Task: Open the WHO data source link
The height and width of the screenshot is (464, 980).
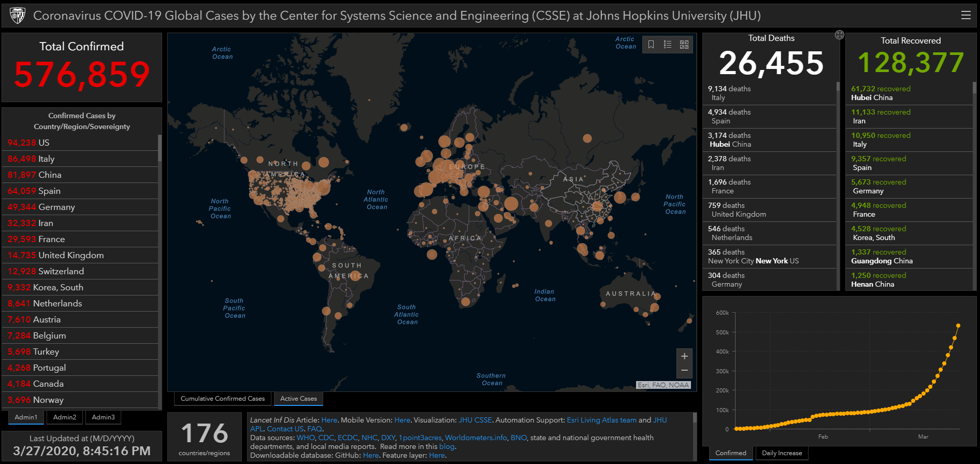Action: [305, 438]
